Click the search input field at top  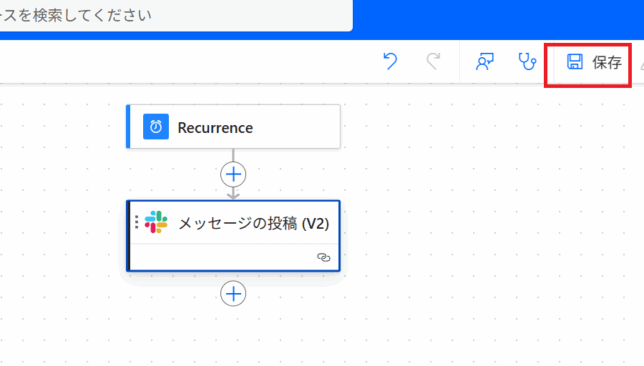click(x=176, y=15)
